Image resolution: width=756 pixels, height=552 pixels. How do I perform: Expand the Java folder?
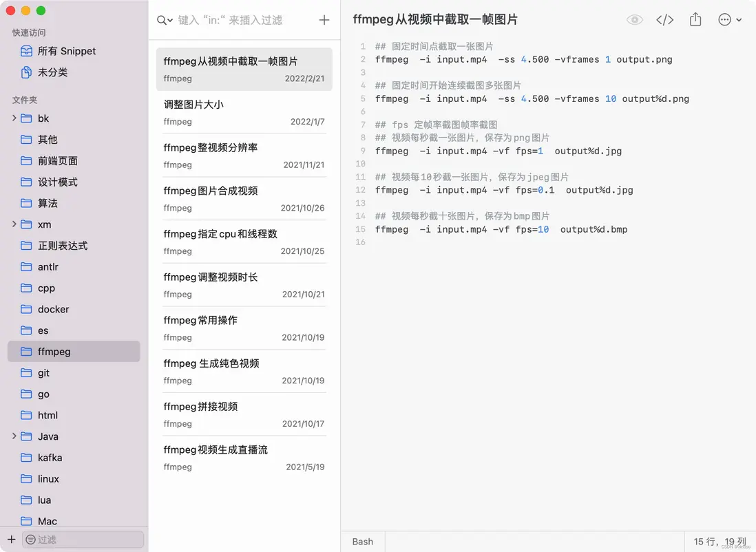[x=14, y=436]
